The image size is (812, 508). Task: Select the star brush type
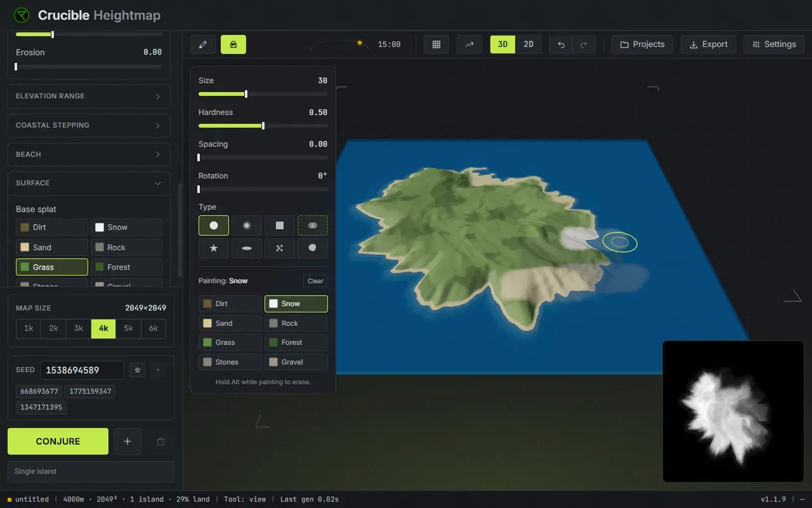pos(214,248)
